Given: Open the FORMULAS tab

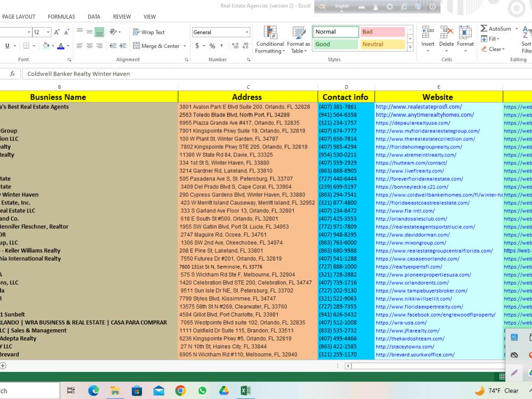Looking at the screenshot, I should coord(61,16).
